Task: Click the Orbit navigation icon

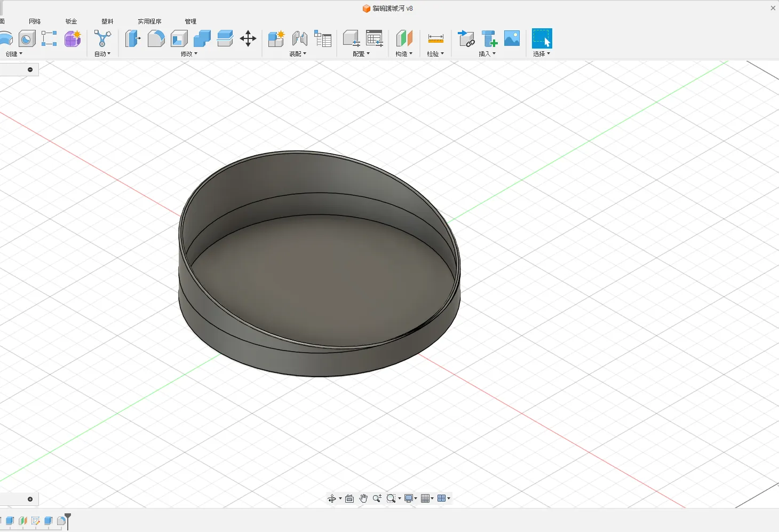Action: [x=332, y=498]
